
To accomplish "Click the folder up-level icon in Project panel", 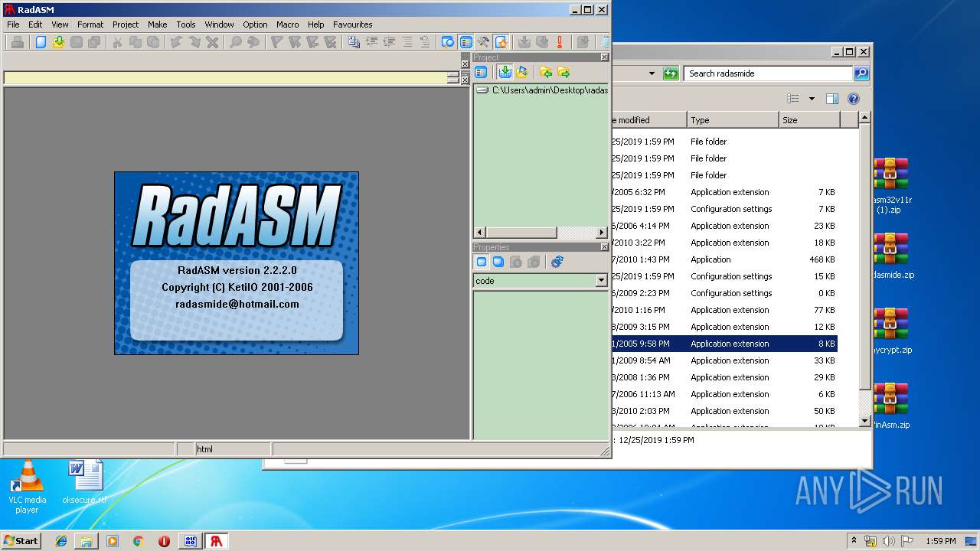I will (546, 72).
